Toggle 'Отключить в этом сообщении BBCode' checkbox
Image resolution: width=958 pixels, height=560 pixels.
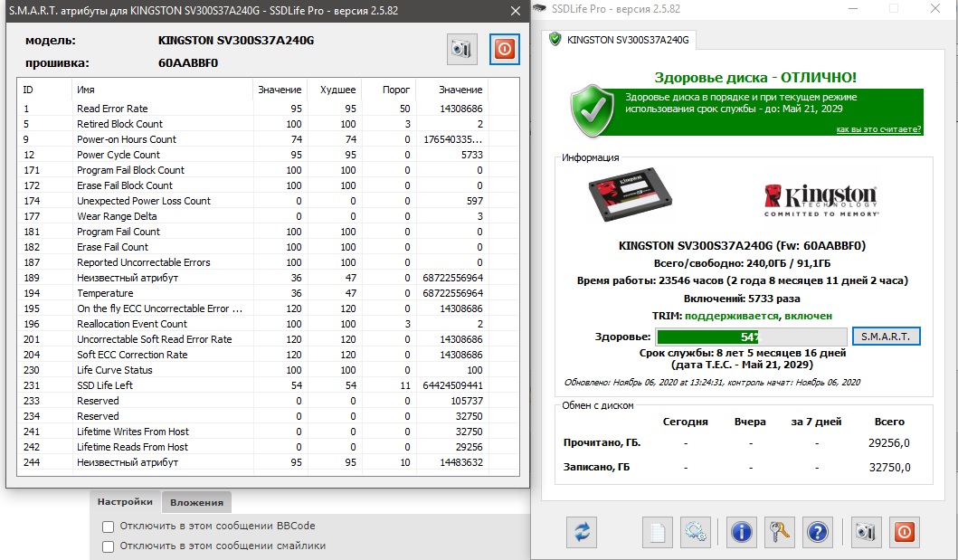click(109, 527)
